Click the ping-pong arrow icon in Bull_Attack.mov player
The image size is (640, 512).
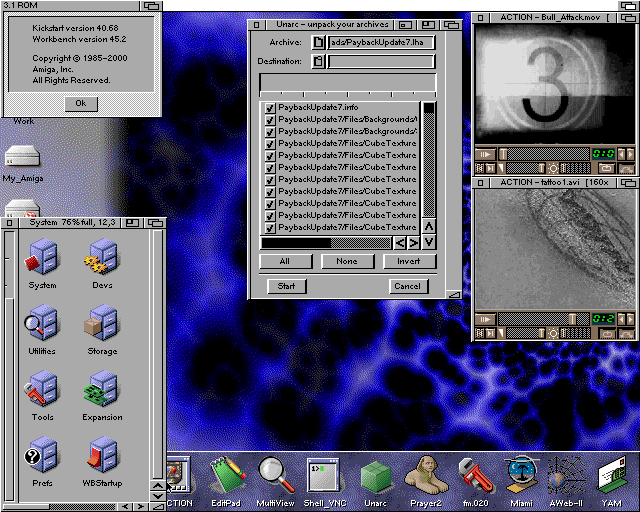pyautogui.click(x=627, y=168)
